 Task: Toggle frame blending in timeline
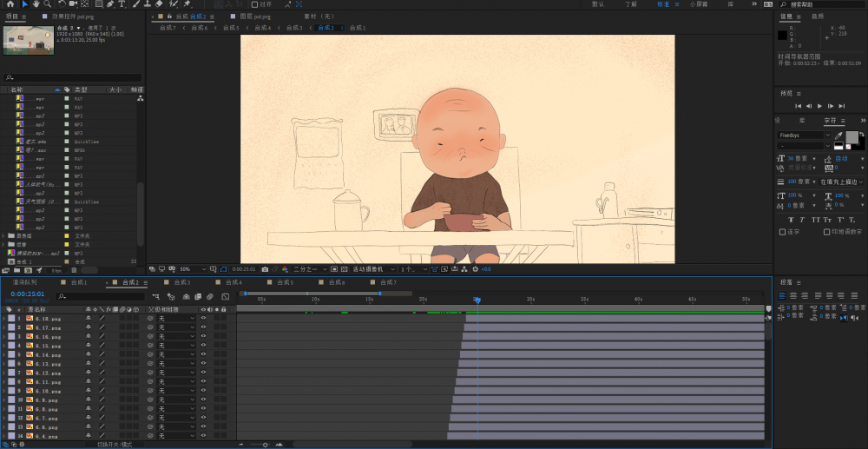(x=198, y=297)
